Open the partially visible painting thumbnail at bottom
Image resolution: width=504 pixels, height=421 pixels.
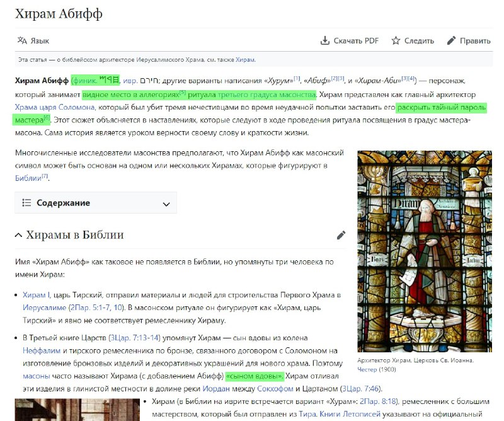(x=77, y=410)
